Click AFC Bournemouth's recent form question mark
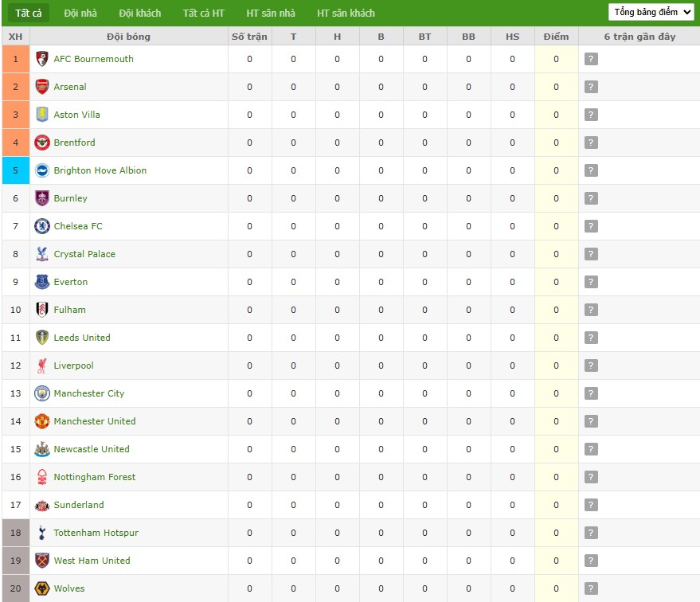This screenshot has width=700, height=602. pos(591,59)
